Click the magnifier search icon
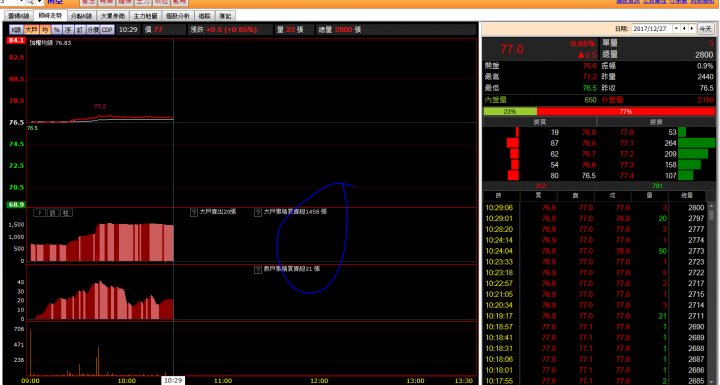 click(29, 2)
